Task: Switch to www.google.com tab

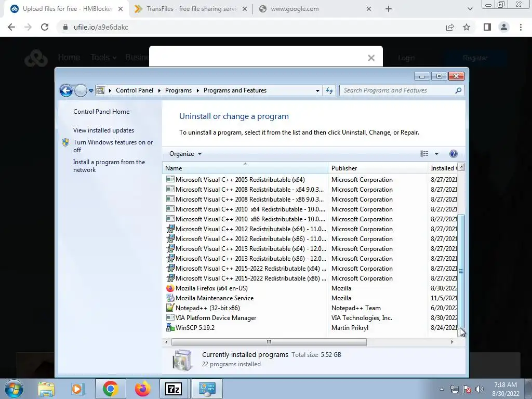Action: [x=314, y=9]
